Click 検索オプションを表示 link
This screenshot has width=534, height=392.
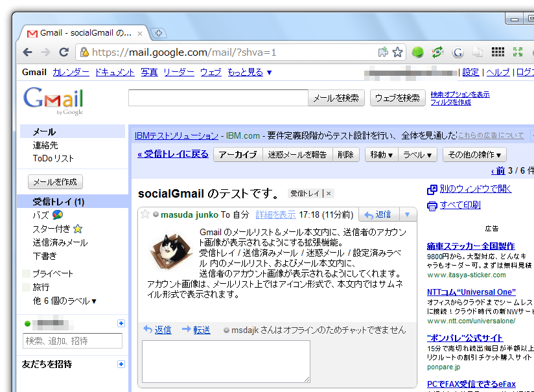(x=460, y=95)
